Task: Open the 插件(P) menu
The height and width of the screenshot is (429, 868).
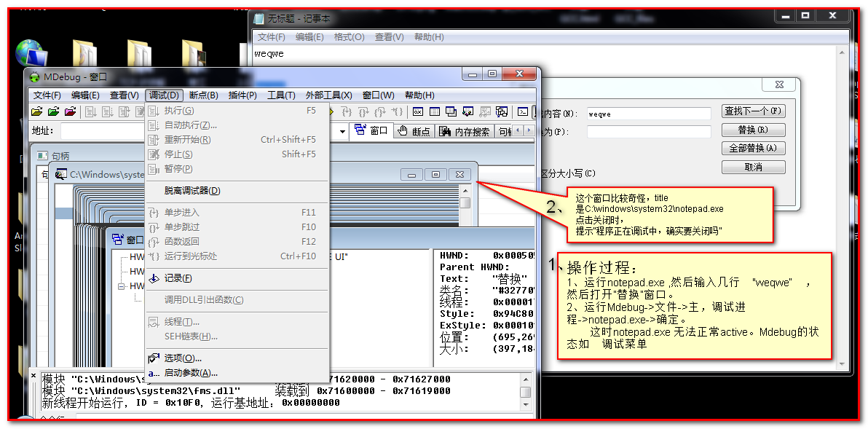Action: coord(242,95)
